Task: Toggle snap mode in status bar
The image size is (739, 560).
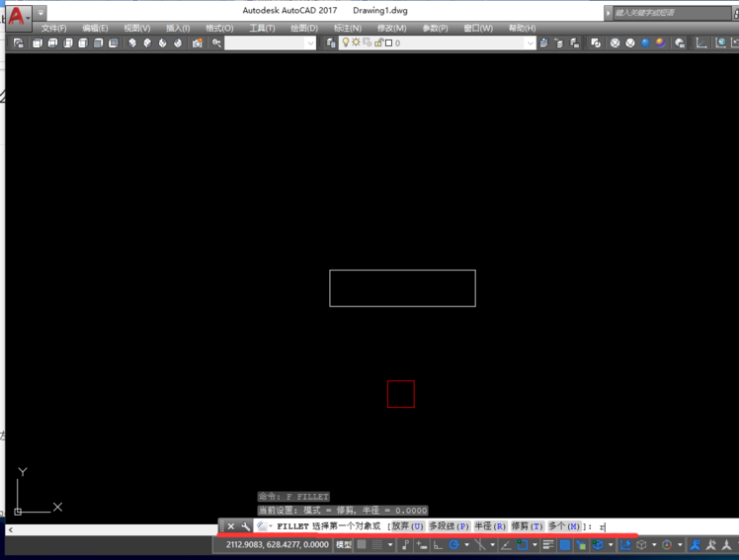Action: pos(377,545)
